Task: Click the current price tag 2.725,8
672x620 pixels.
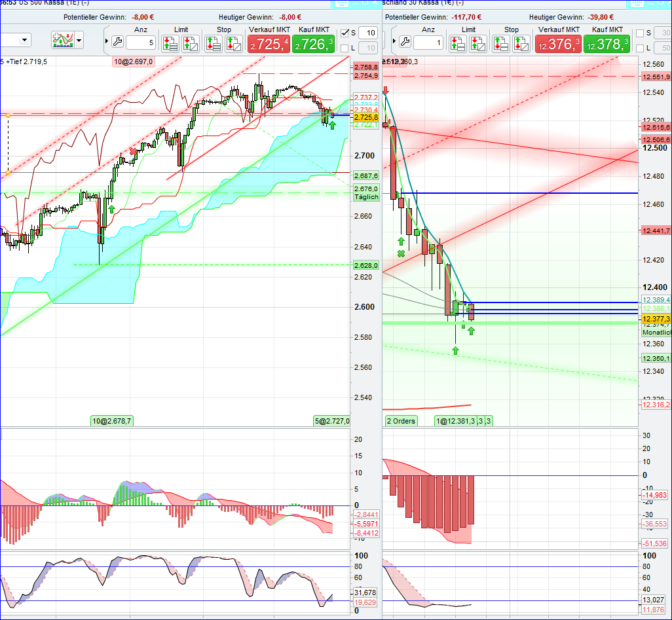Action: pos(365,117)
